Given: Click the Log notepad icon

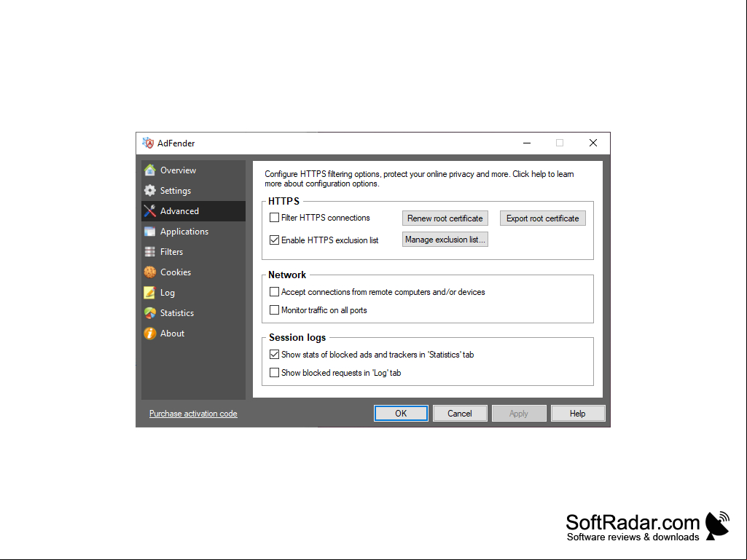Looking at the screenshot, I should 150,293.
